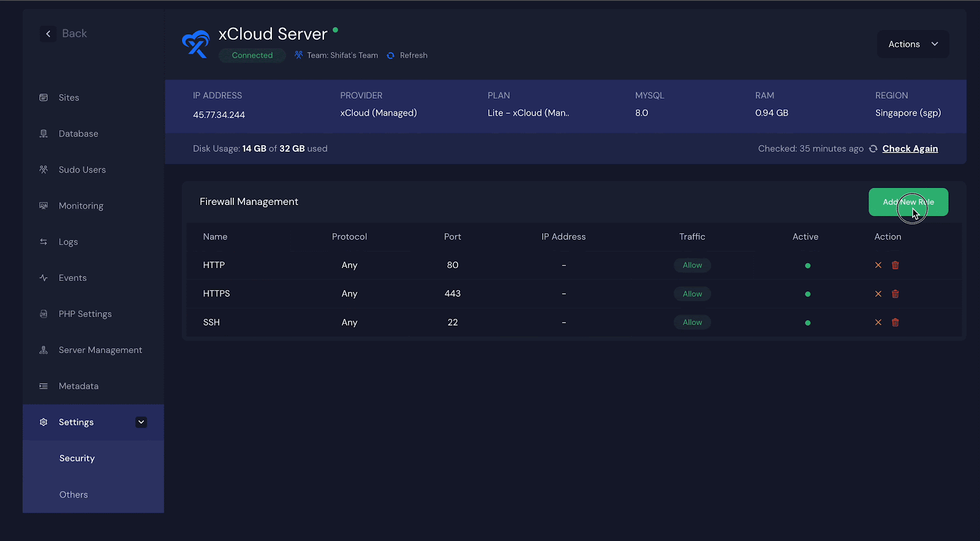This screenshot has width=980, height=541.
Task: Disable the HTTPS rule with X icon
Action: point(878,294)
